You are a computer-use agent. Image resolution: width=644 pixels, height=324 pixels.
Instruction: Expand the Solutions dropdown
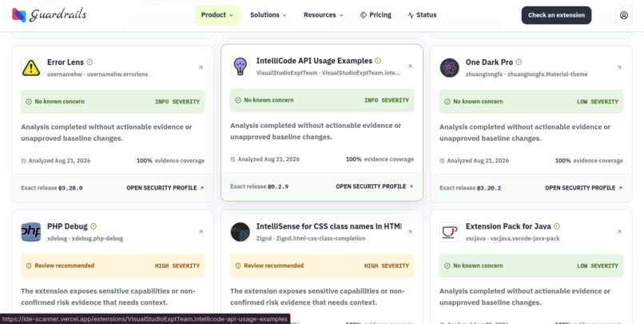[268, 15]
